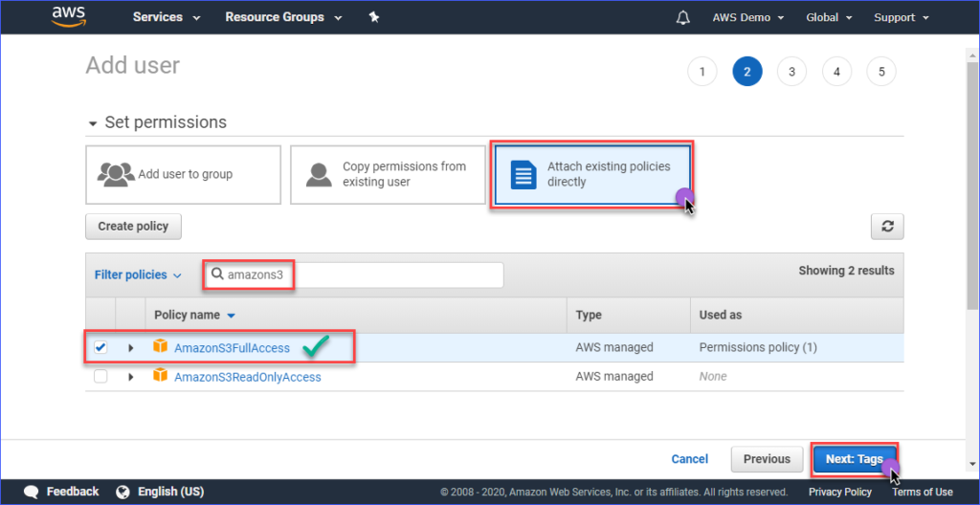The image size is (980, 505).
Task: Select Copy permissions from existing user
Action: (x=388, y=174)
